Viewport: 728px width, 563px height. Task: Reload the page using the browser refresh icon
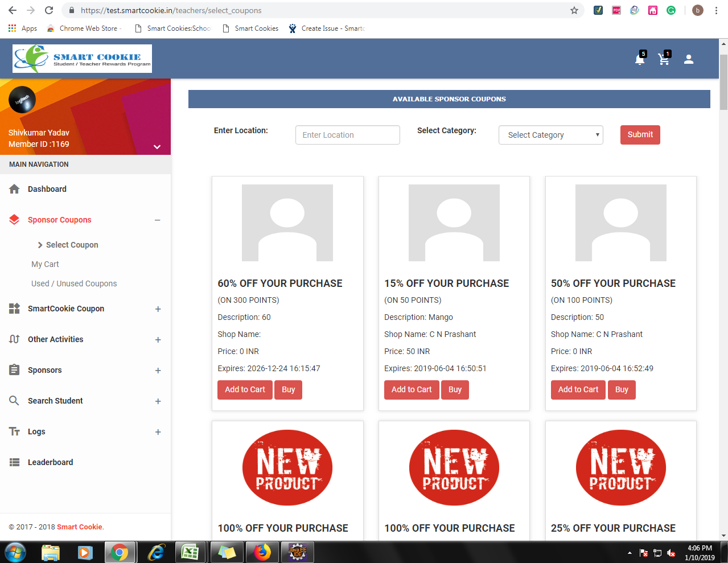[49, 10]
